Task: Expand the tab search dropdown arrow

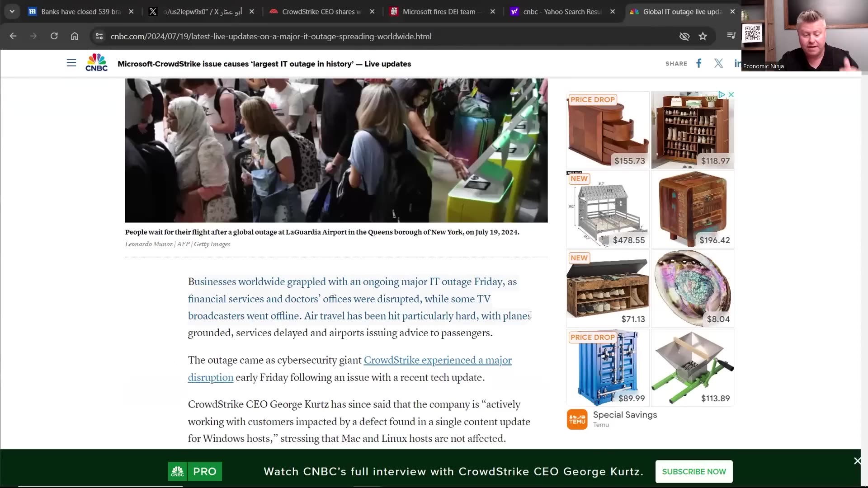Action: pyautogui.click(x=12, y=12)
